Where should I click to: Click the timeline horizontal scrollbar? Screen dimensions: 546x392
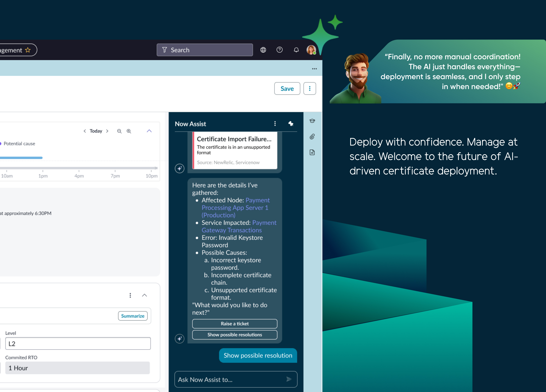click(78, 168)
